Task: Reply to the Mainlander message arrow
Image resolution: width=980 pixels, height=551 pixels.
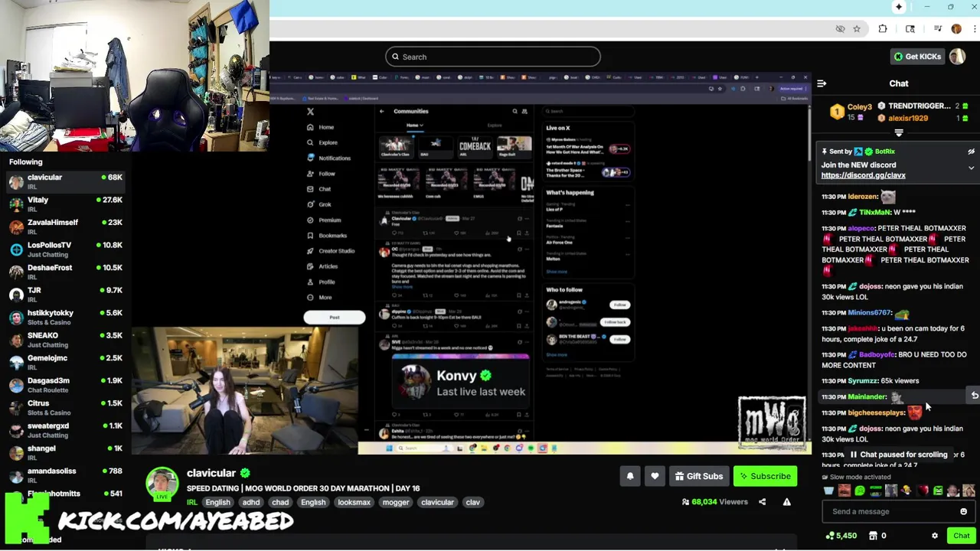Action: point(974,396)
